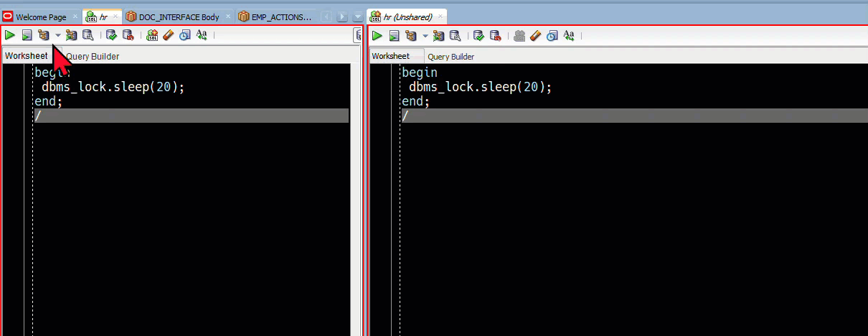Open the DOC_INTERFACE Body tab
868x336 pixels.
[179, 17]
